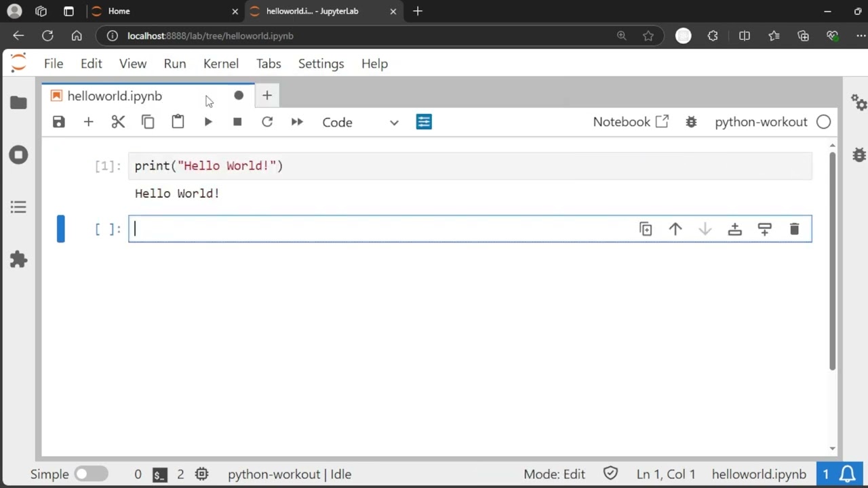Insert a cell below with plus icon
The image size is (868, 488).
point(88,122)
